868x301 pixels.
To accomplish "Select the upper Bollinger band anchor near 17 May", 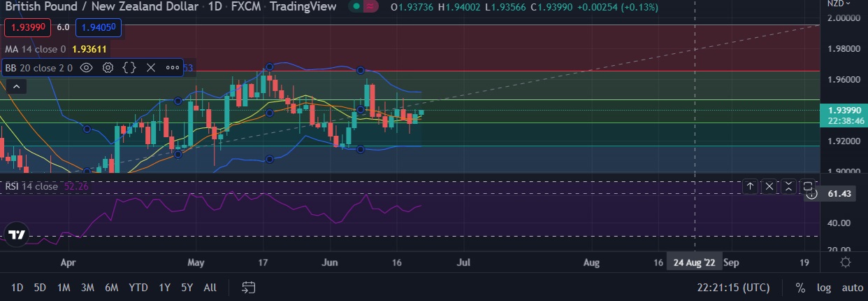I will point(269,67).
